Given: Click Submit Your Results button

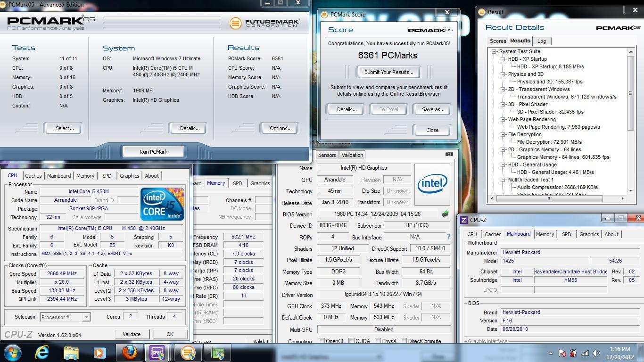Looking at the screenshot, I should [389, 72].
